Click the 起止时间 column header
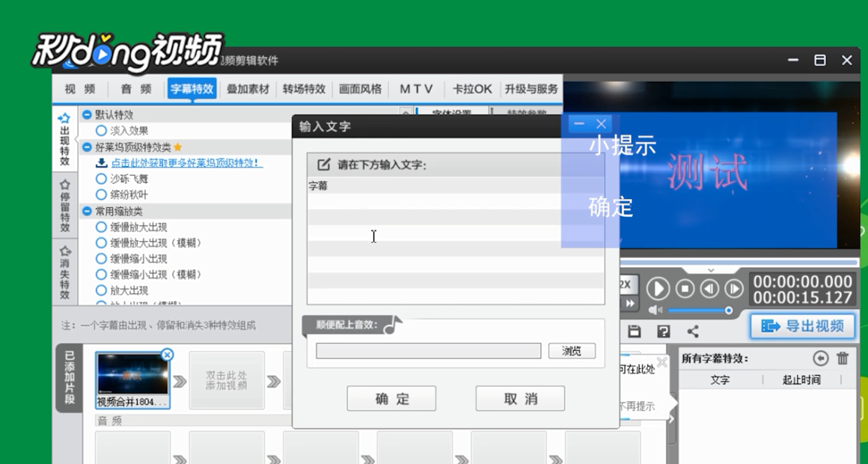Screen dimensions: 868x464 (x=801, y=380)
